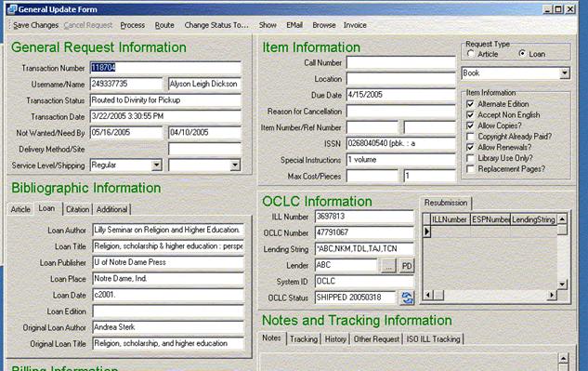Switch to the Tracking tab
This screenshot has height=371, width=588.
pyautogui.click(x=304, y=339)
